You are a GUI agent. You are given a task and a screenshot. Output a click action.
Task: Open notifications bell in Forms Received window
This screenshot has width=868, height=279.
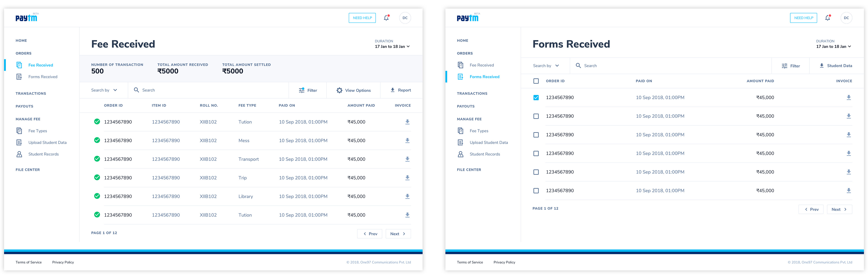[828, 18]
